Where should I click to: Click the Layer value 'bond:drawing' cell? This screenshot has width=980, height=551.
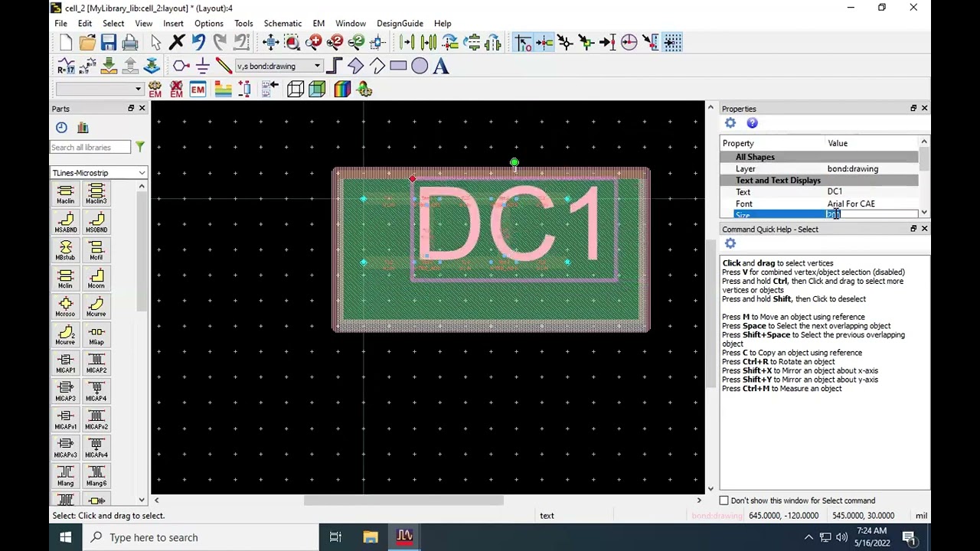[x=853, y=168]
